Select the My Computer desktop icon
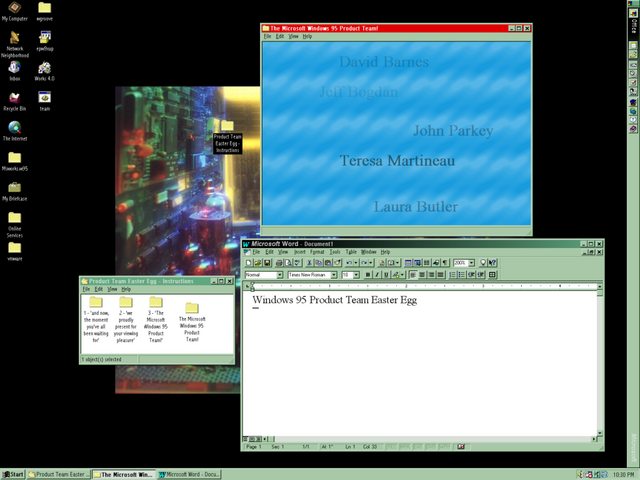Image resolution: width=640 pixels, height=480 pixels. tap(15, 11)
